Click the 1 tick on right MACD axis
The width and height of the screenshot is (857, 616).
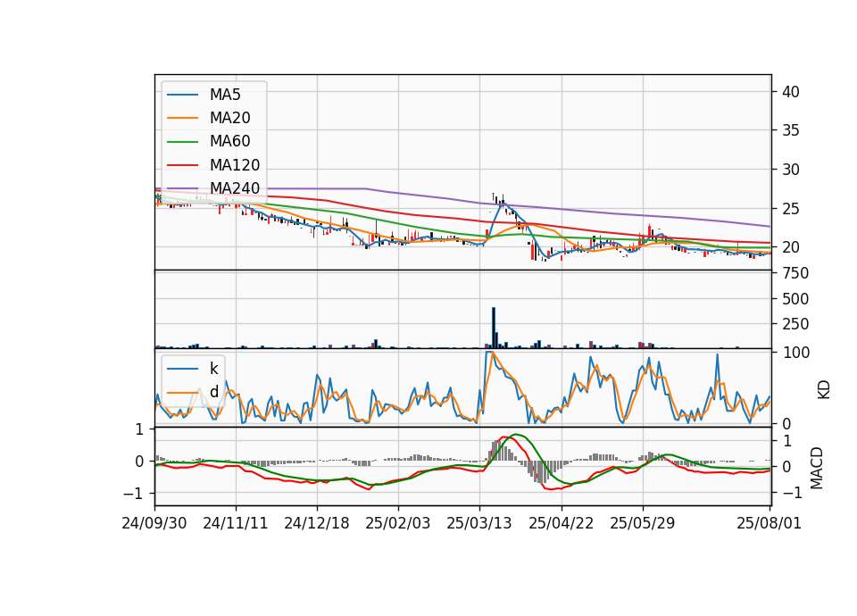(786, 440)
